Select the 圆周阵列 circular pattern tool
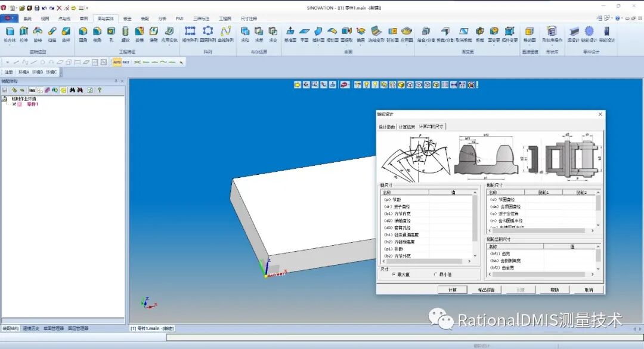Screen dimensions: 644x349 [208, 34]
